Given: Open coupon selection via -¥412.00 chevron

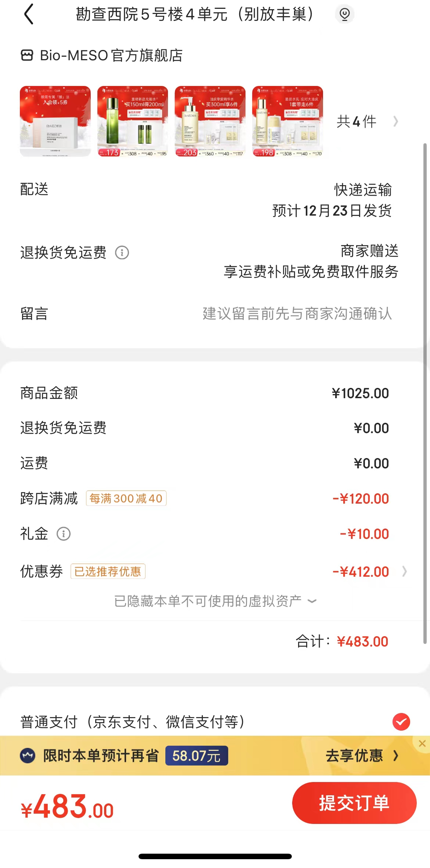Looking at the screenshot, I should coord(405,572).
